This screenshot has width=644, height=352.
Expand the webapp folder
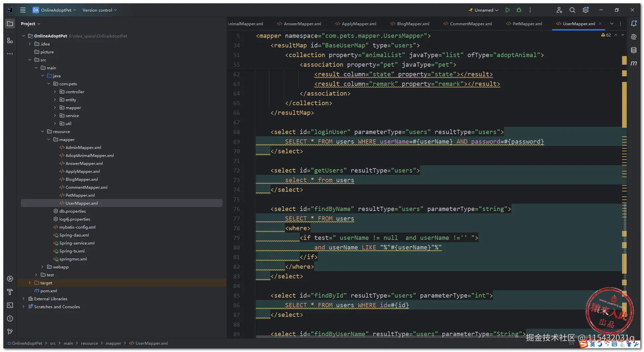(x=42, y=267)
